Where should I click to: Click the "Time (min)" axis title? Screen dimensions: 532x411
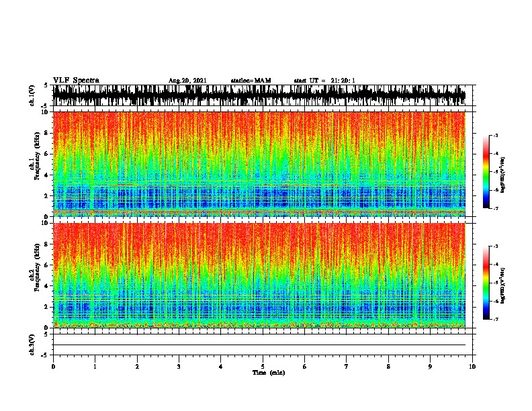tap(269, 373)
